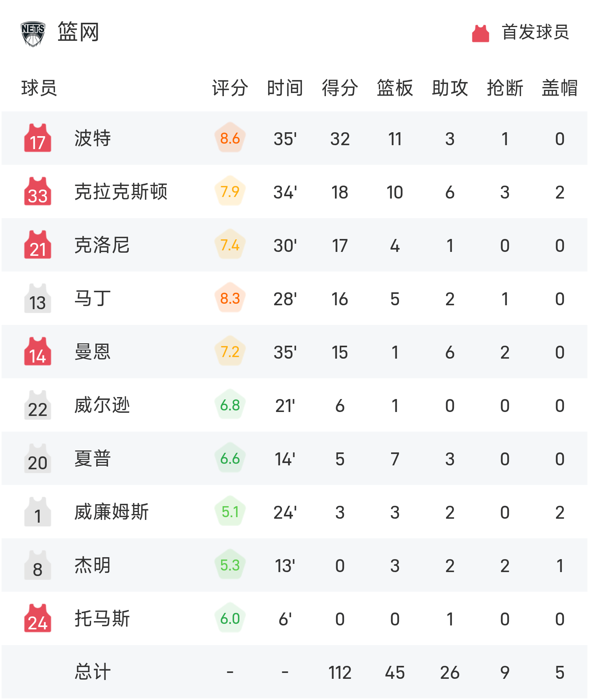The image size is (589, 700).
Task: Open player 克拉克斯顿 profile
Action: tap(121, 192)
